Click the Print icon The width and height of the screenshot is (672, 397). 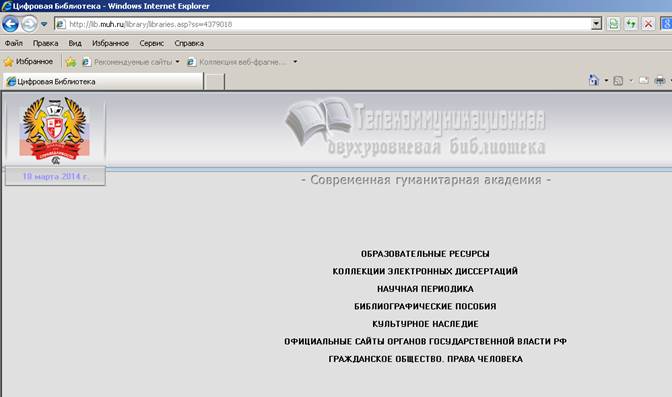click(660, 80)
